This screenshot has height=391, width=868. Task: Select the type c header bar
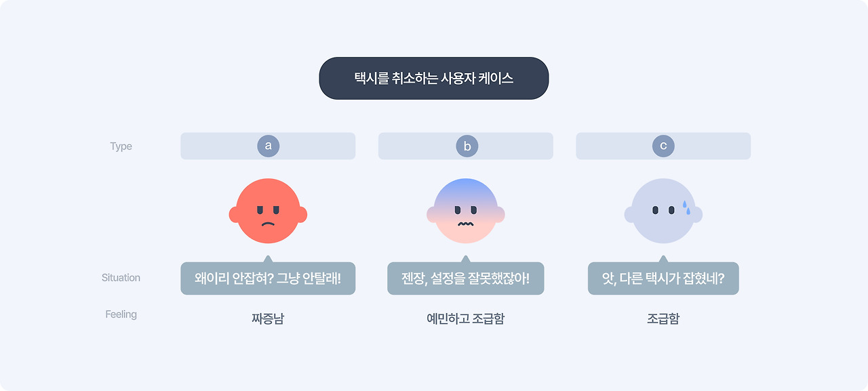pyautogui.click(x=663, y=146)
